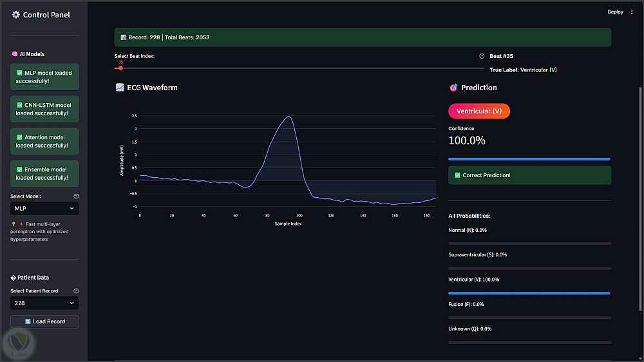This screenshot has width=644, height=362.
Task: Click the brain icon beside AI Models
Action: (x=15, y=54)
